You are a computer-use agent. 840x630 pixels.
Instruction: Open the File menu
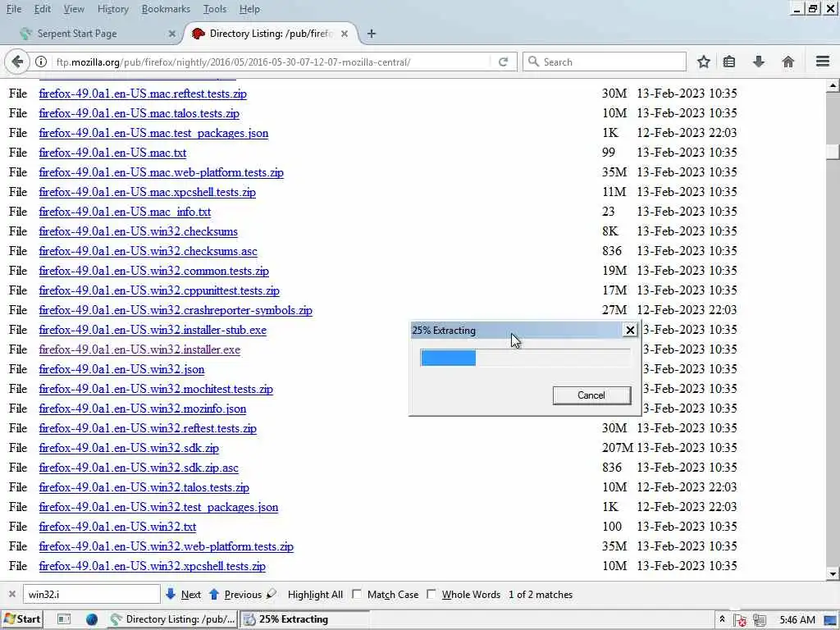(14, 9)
